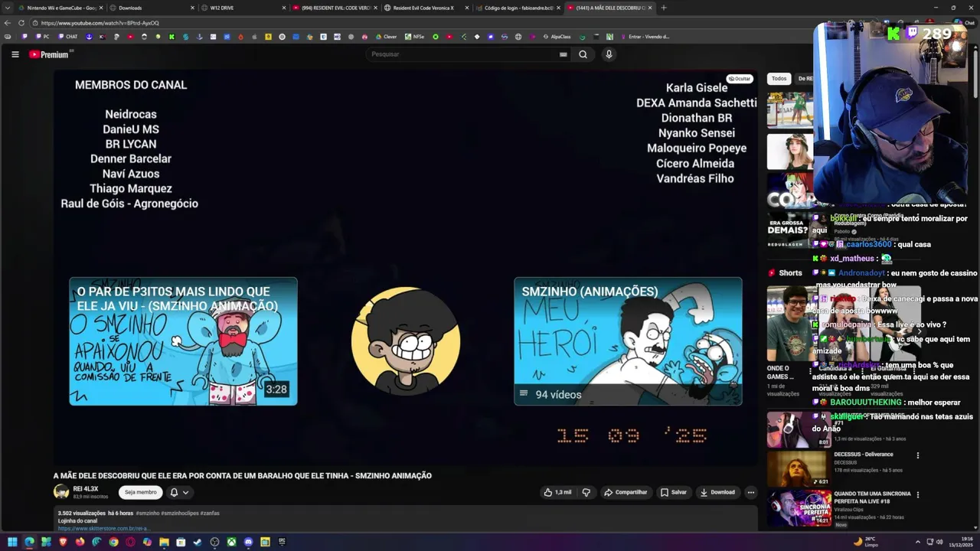Click the #smzinho hashtag

tap(149, 514)
